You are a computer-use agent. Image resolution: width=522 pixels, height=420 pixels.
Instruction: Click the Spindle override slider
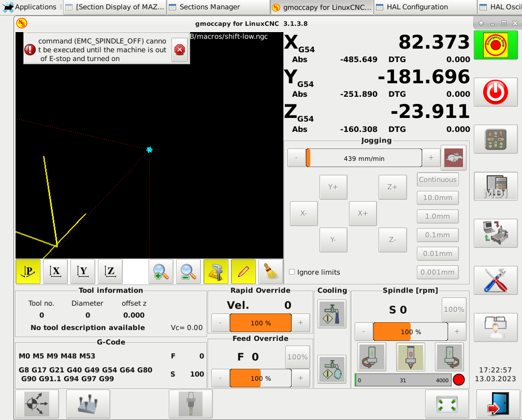pyautogui.click(x=411, y=332)
